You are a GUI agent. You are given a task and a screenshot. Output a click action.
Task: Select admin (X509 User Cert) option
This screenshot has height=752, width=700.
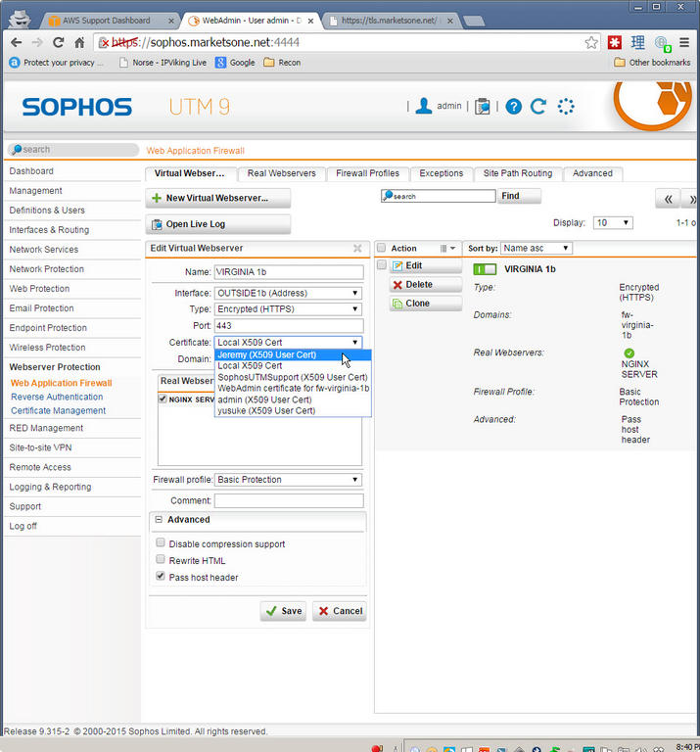coord(293,399)
